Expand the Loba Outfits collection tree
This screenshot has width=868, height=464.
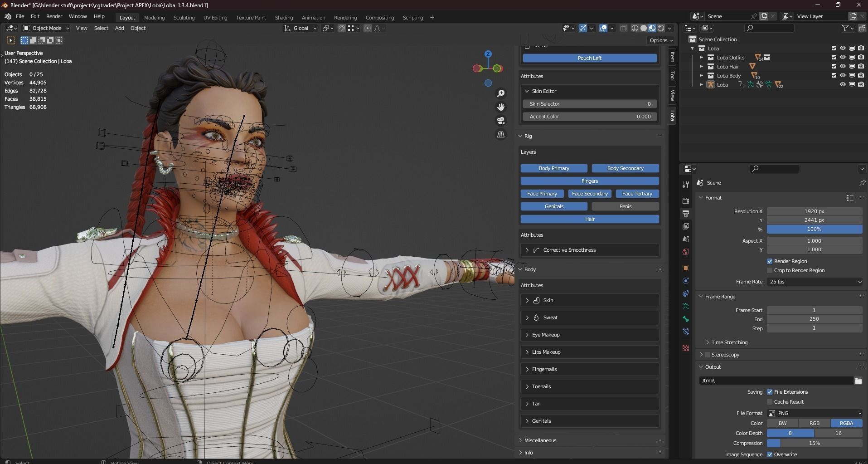pyautogui.click(x=701, y=58)
